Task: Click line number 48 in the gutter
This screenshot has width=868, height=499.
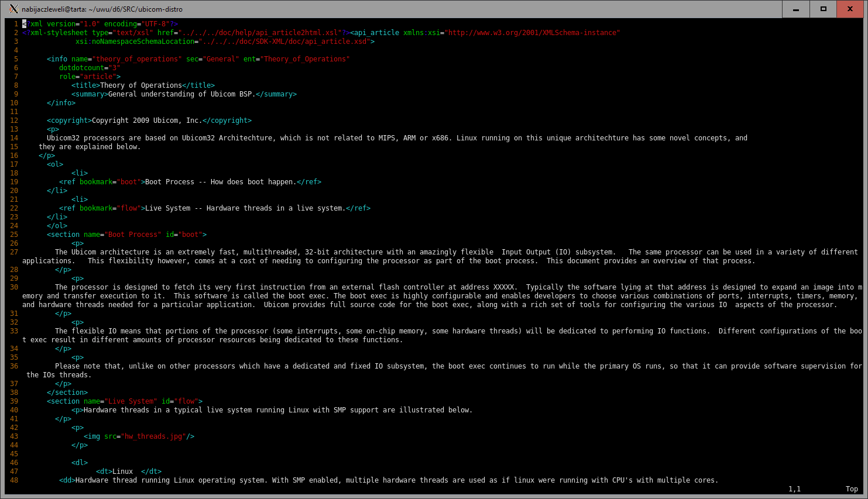Action: click(14, 480)
